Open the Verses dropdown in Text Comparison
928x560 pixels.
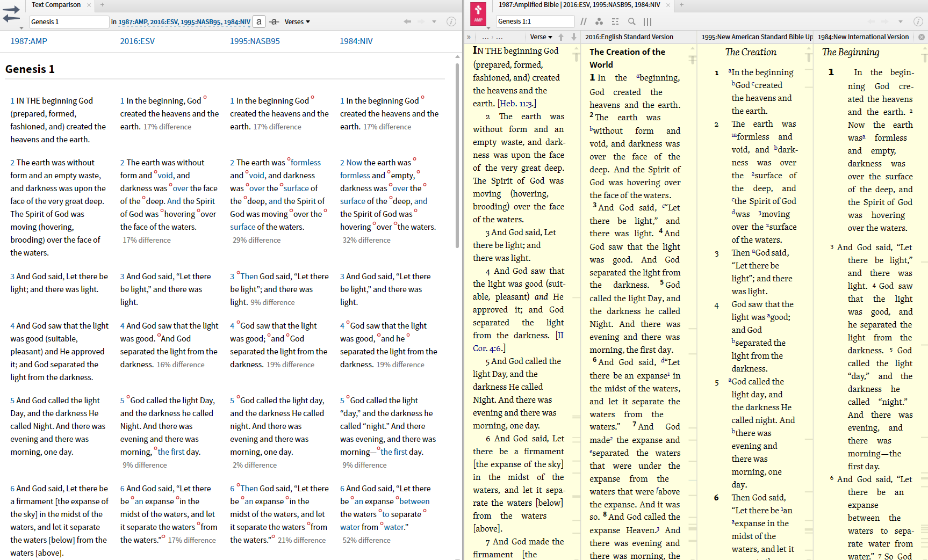[x=297, y=21]
